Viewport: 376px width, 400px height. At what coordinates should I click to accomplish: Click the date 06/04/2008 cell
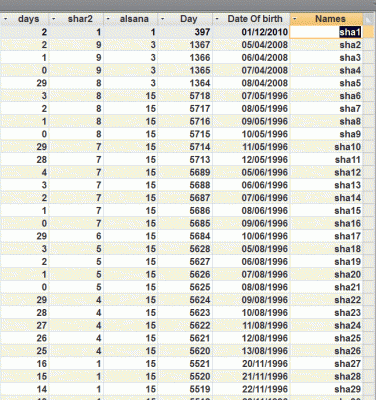click(x=251, y=57)
